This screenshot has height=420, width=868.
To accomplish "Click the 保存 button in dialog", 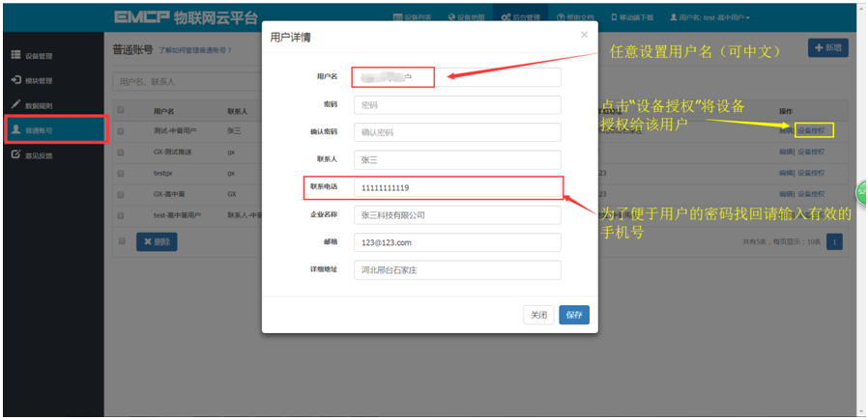I will 574,315.
